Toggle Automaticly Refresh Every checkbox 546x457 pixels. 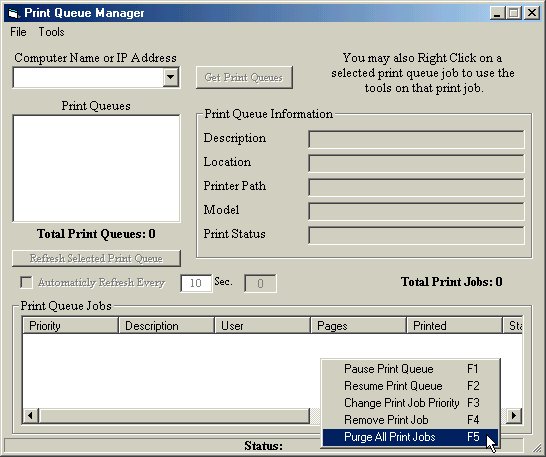tap(26, 282)
